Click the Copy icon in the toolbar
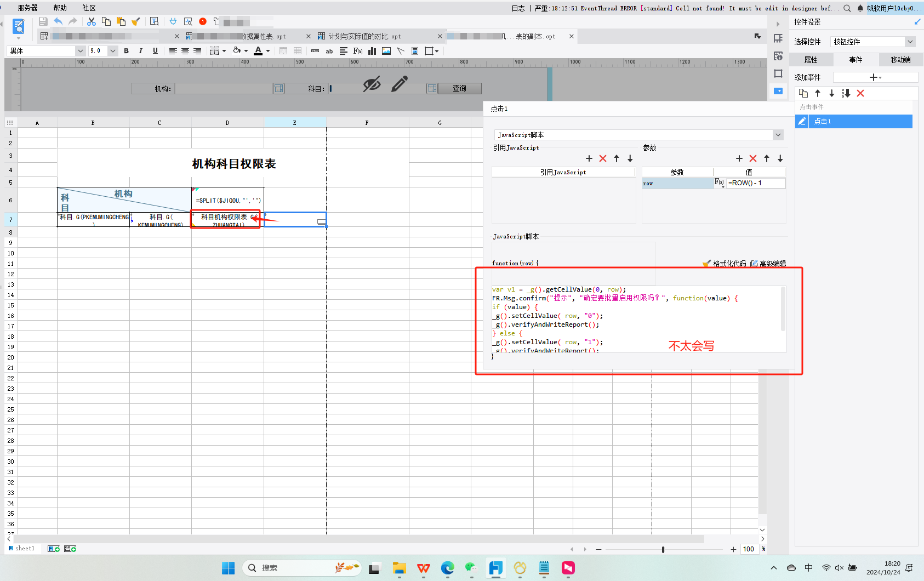 106,21
